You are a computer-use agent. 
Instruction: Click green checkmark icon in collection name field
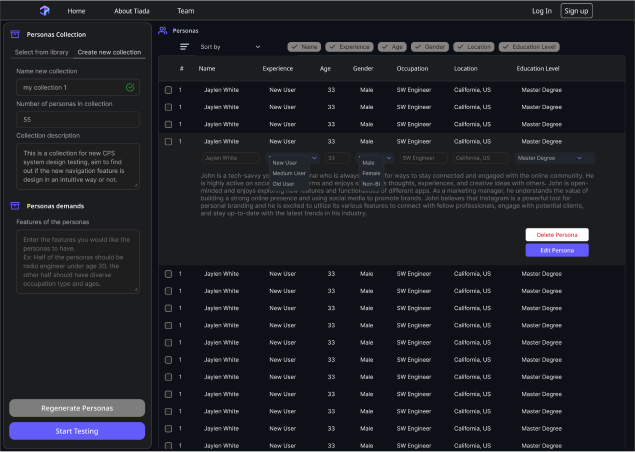[130, 88]
